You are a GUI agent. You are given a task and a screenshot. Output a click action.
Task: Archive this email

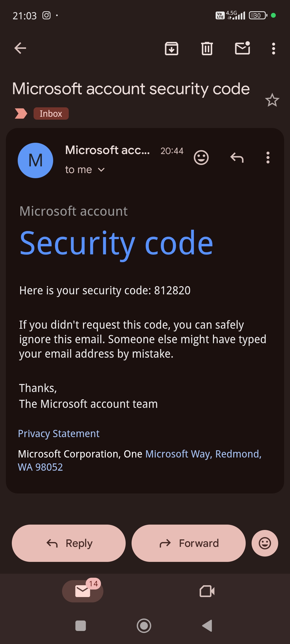click(x=171, y=49)
